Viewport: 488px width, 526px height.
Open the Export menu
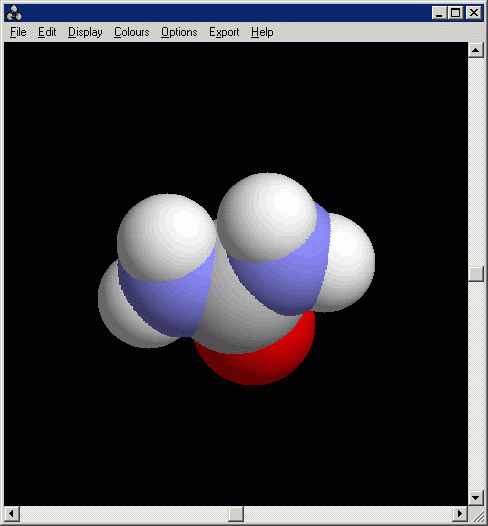(224, 32)
